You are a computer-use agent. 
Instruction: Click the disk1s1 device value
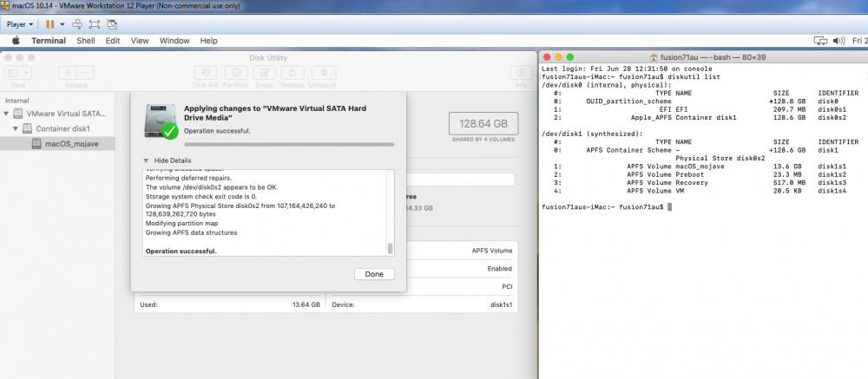501,304
